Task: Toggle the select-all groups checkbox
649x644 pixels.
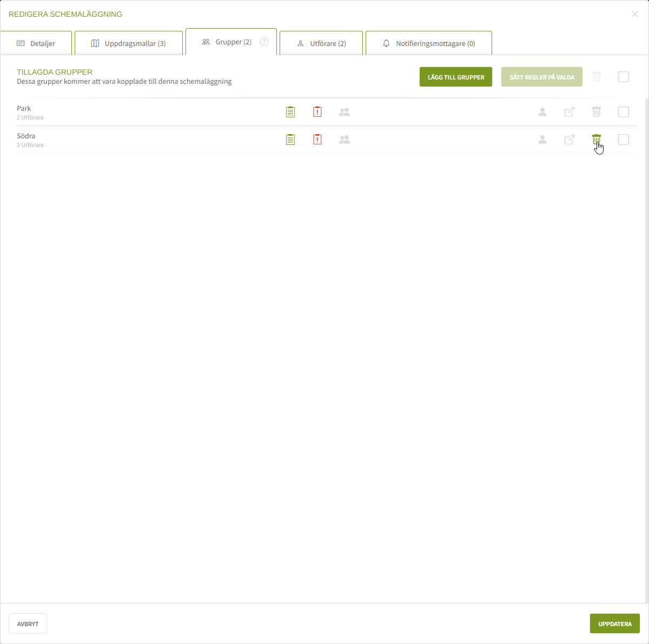Action: coord(624,77)
